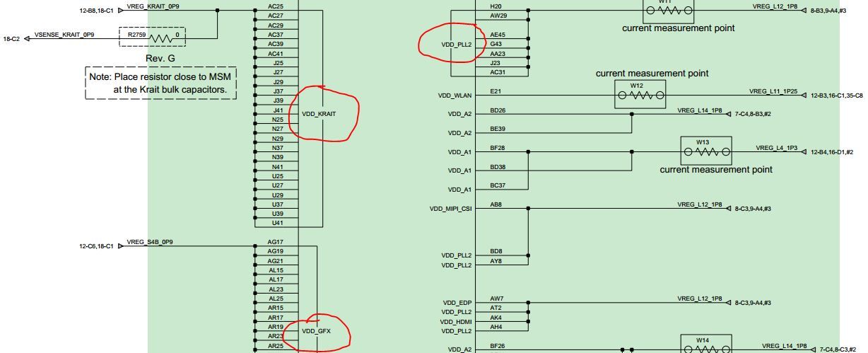Click the VSENSE_KRAIT_0P9 net label
Image resolution: width=868 pixels, height=353 pixels.
64,35
